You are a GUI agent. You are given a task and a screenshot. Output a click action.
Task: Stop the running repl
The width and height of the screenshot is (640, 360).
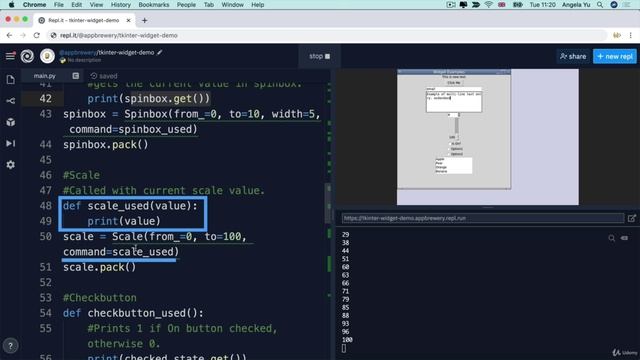pyautogui.click(x=319, y=56)
